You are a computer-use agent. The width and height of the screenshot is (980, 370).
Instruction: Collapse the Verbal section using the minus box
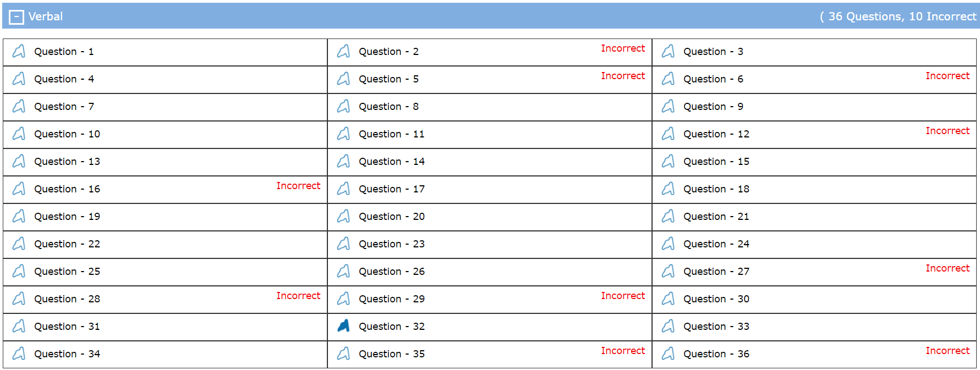(16, 16)
